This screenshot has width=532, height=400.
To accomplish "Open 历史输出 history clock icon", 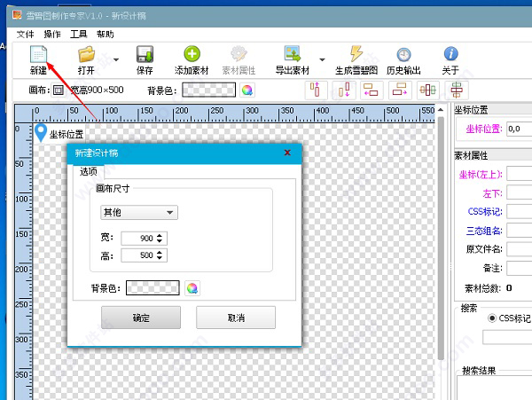I will tap(403, 55).
